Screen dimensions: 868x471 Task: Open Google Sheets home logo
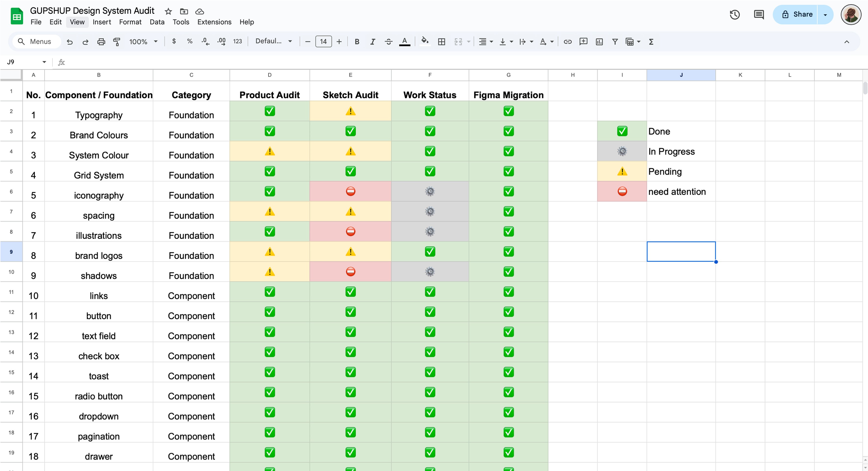pyautogui.click(x=17, y=16)
